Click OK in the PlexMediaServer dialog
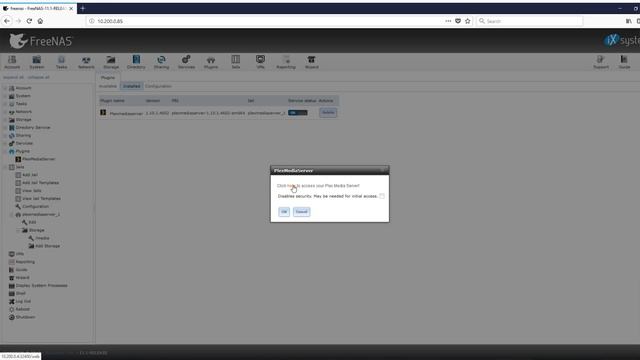Viewport: 640px width, 360px height. (x=284, y=211)
